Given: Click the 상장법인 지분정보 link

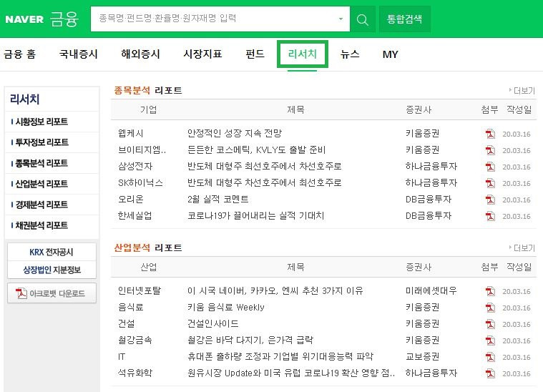Looking at the screenshot, I should [x=52, y=270].
